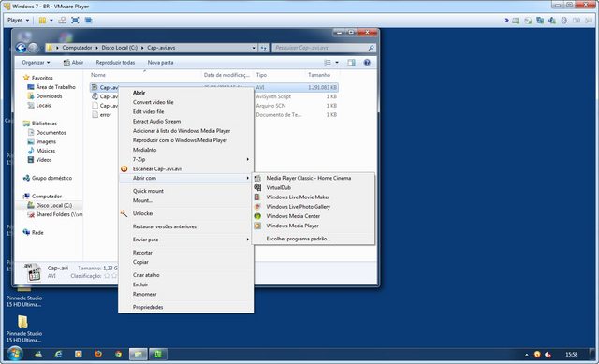Click the Reproduzir todas toolbar button
Viewport: 599px width, 364px height.
pyautogui.click(x=115, y=63)
